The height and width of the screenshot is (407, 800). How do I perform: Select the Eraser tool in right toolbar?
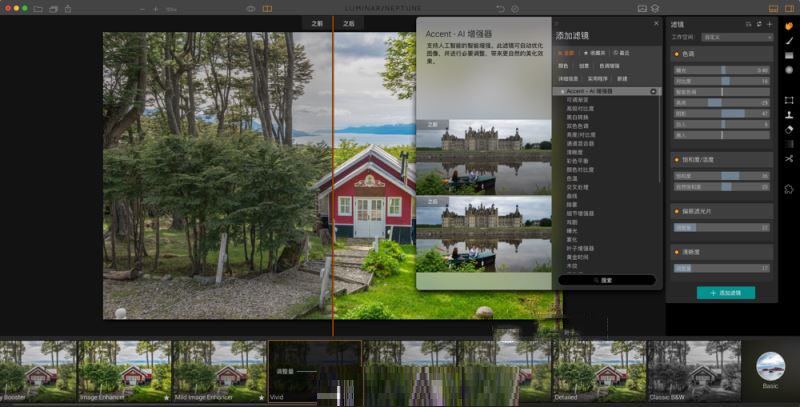tap(789, 129)
